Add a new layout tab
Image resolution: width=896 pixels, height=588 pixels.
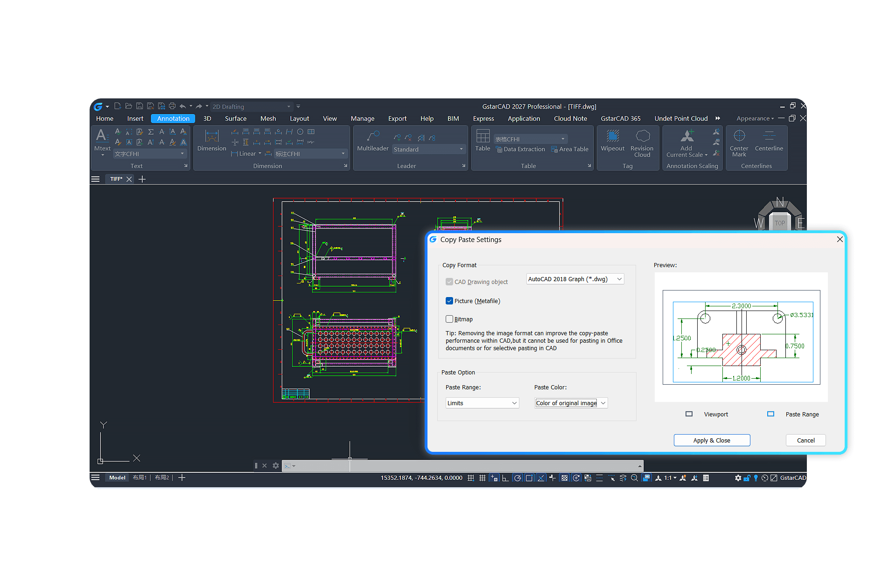pyautogui.click(x=182, y=477)
